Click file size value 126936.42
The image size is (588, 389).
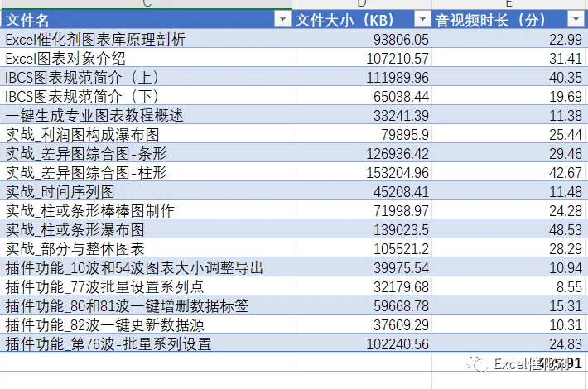click(x=398, y=153)
